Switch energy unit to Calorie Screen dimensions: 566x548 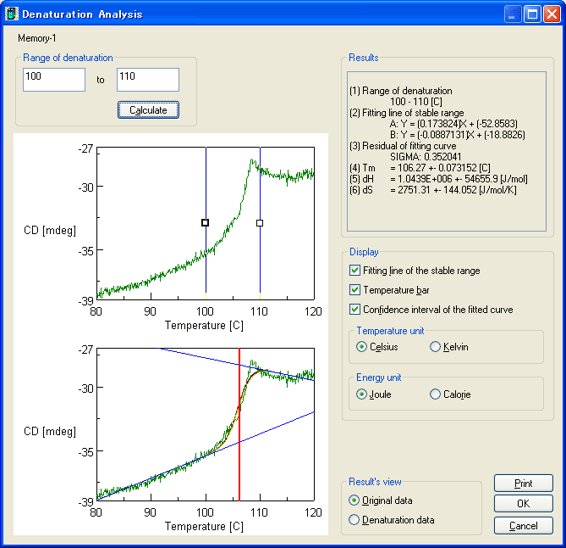[x=435, y=394]
